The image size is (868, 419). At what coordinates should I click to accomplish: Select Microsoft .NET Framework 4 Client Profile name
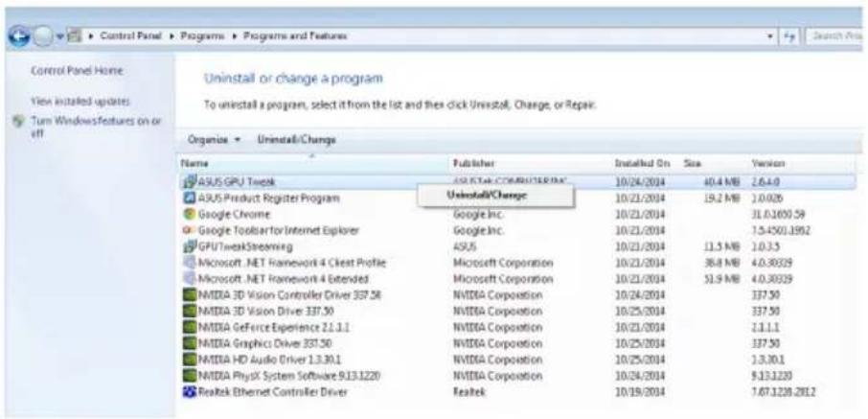pos(292,262)
